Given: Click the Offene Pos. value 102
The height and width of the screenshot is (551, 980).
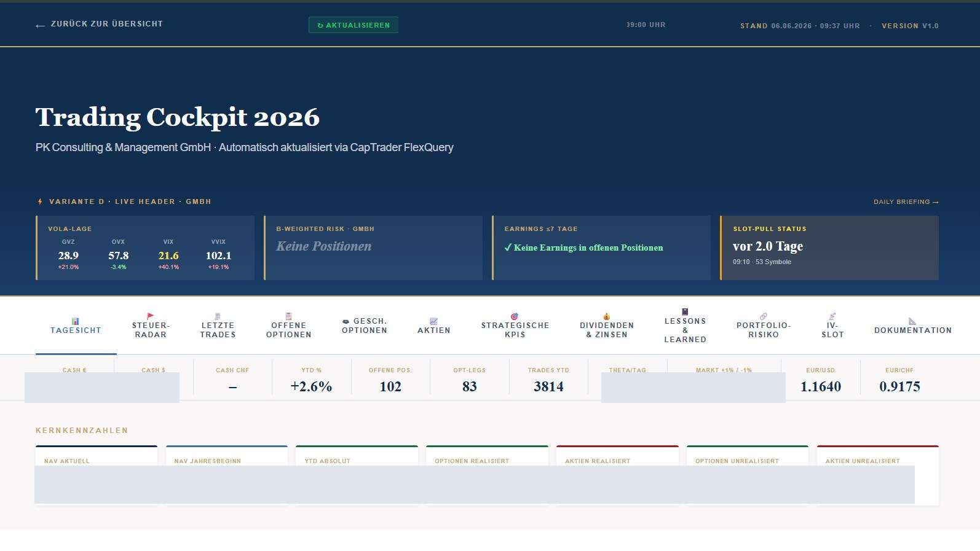Looking at the screenshot, I should pos(390,386).
